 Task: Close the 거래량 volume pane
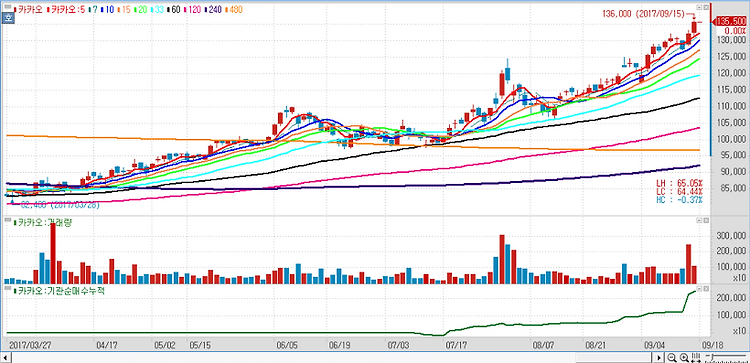[705, 220]
